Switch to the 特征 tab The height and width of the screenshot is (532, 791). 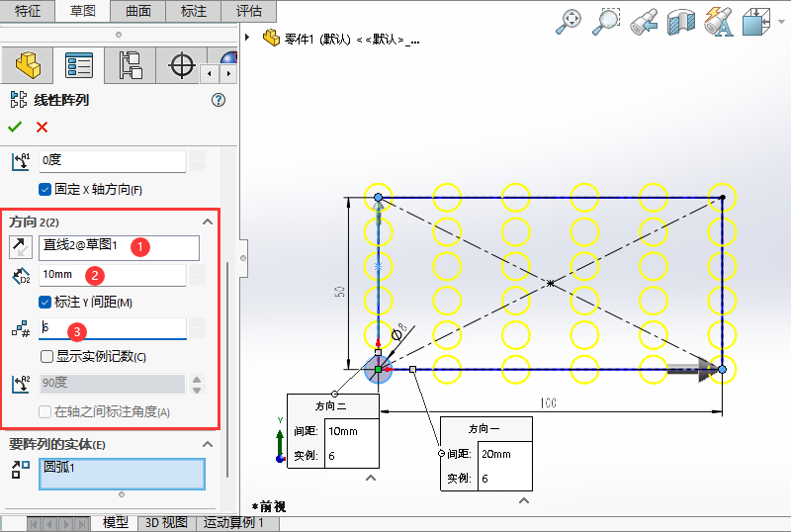28,11
